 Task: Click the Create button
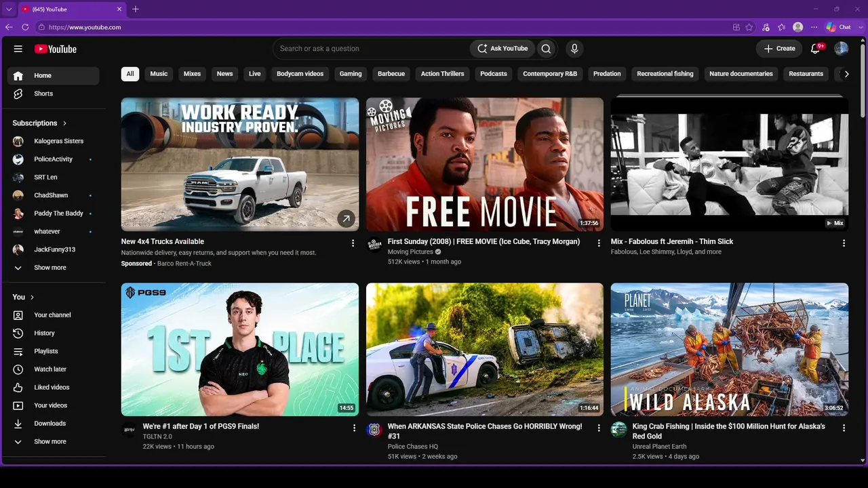point(780,49)
